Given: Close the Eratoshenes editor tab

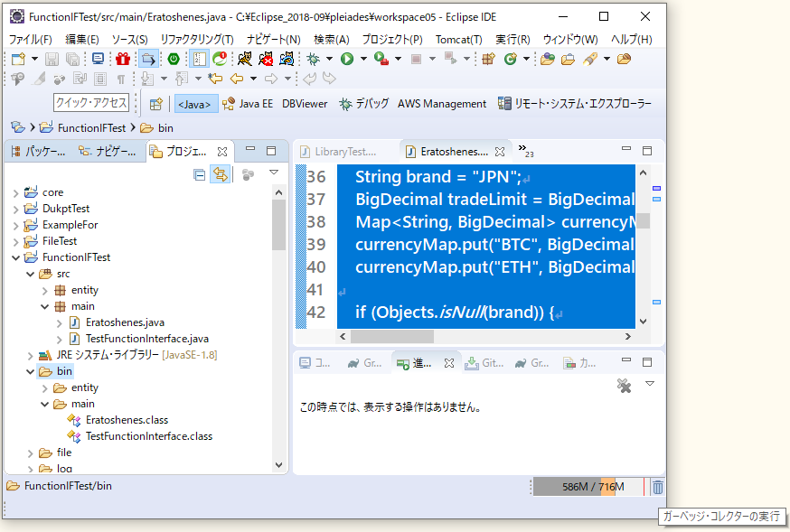Looking at the screenshot, I should point(500,152).
